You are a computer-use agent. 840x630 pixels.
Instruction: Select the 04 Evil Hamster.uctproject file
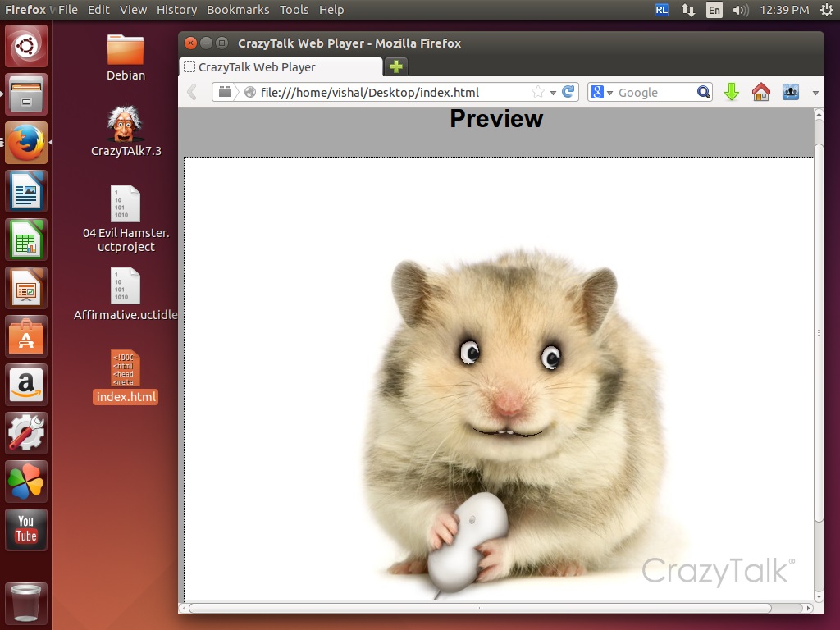[126, 219]
